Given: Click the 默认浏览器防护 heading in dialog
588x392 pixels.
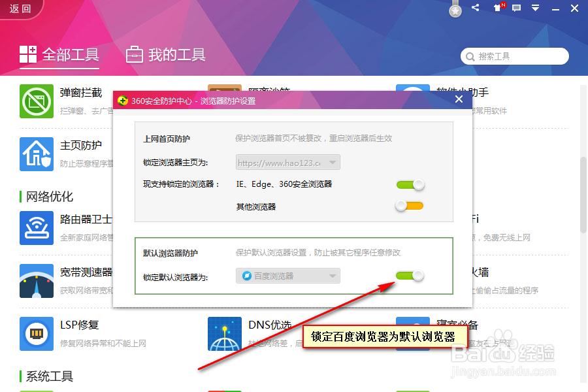Looking at the screenshot, I should coord(171,253).
